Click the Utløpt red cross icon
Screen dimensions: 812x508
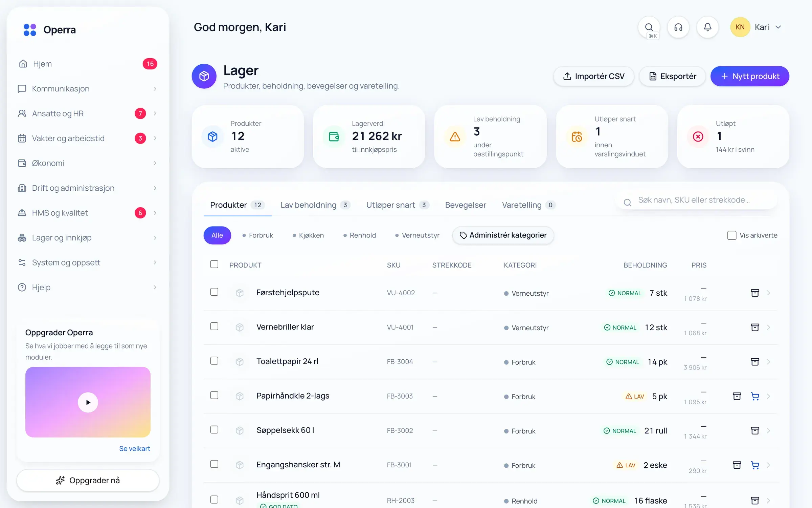pyautogui.click(x=698, y=136)
